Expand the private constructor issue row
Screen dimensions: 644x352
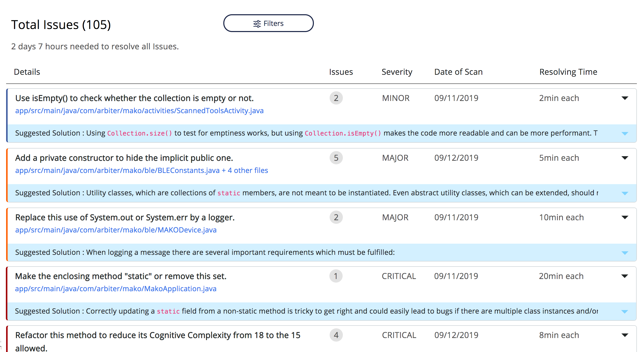click(625, 158)
